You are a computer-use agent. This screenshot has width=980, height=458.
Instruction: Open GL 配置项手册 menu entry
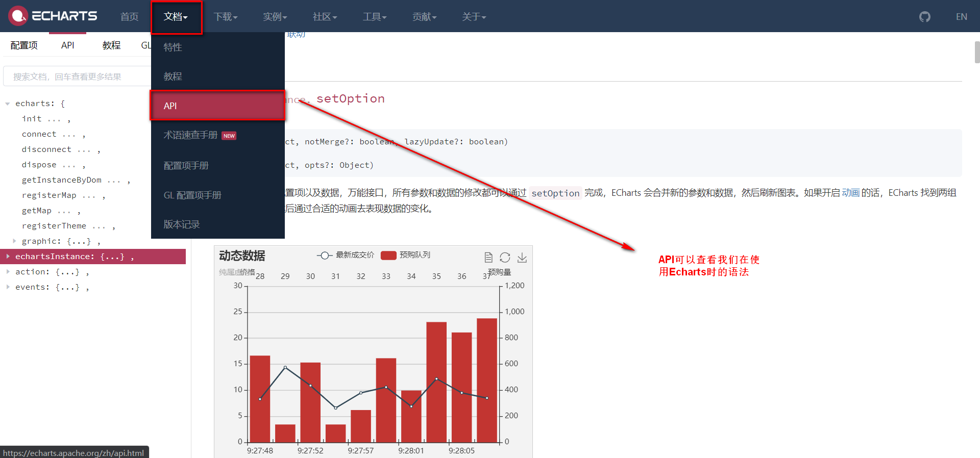pyautogui.click(x=218, y=195)
